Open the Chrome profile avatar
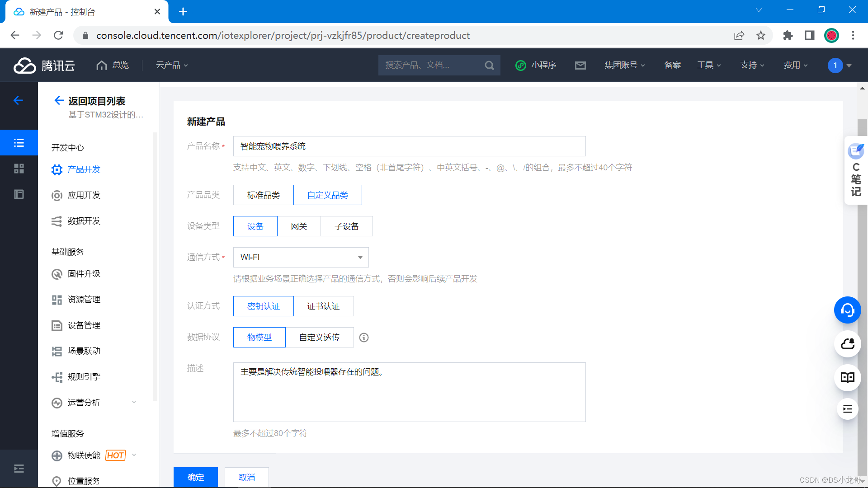This screenshot has width=868, height=488. click(831, 35)
